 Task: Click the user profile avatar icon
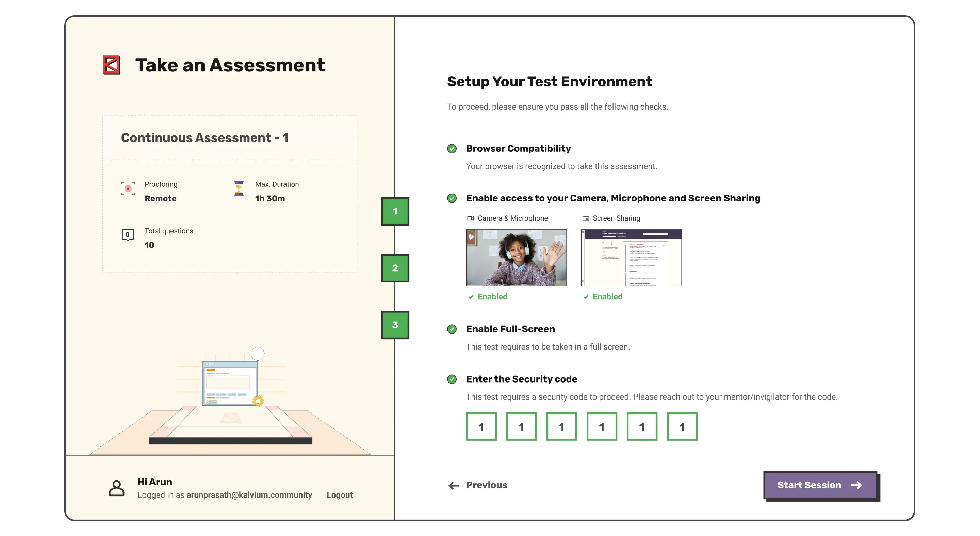(x=116, y=488)
